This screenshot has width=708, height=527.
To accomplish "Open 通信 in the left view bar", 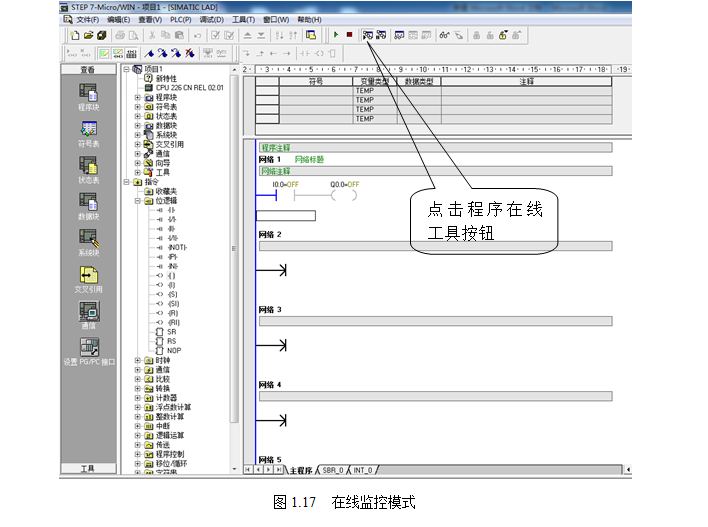I will pyautogui.click(x=88, y=316).
